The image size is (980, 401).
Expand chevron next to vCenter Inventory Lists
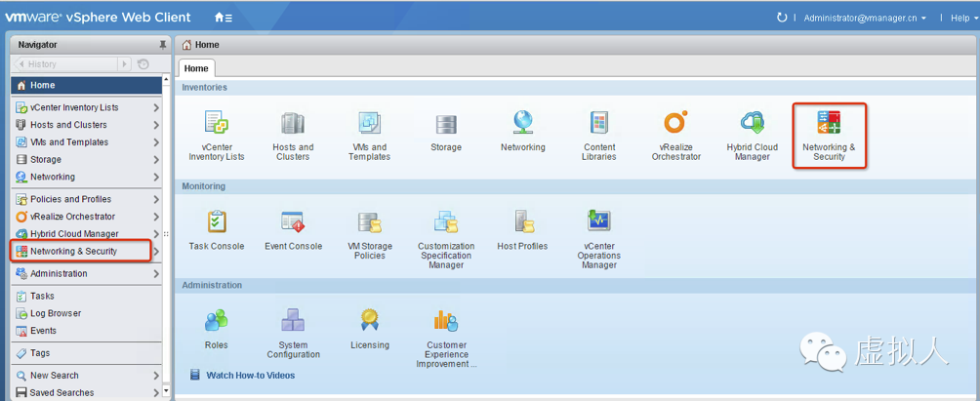point(156,108)
